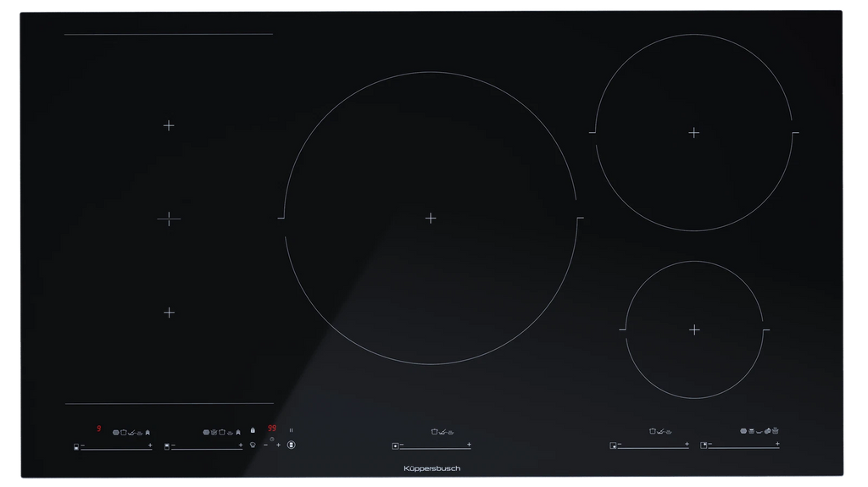Tap minus on the second power slider

(x=173, y=445)
